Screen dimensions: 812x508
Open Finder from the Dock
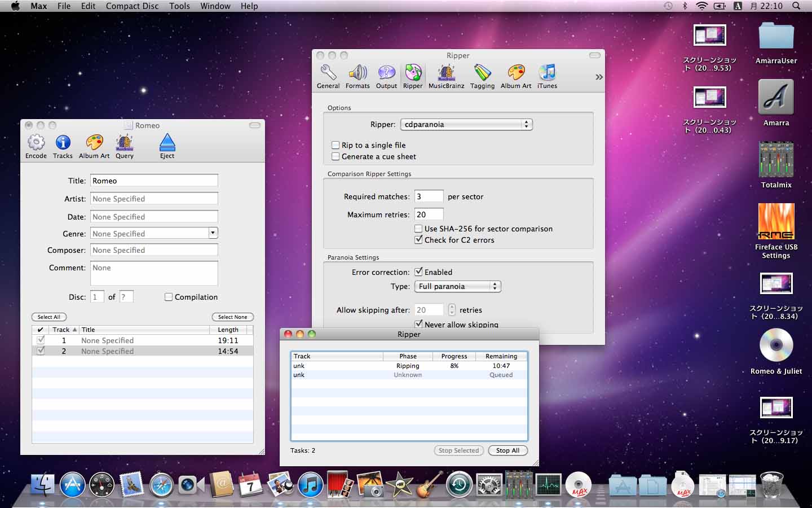coord(42,484)
